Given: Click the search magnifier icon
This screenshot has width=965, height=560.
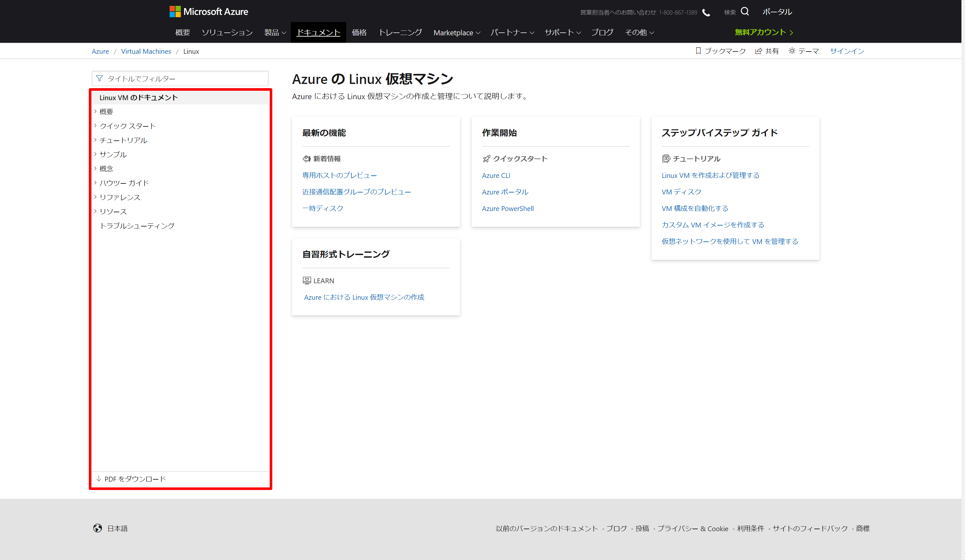Looking at the screenshot, I should pyautogui.click(x=745, y=11).
